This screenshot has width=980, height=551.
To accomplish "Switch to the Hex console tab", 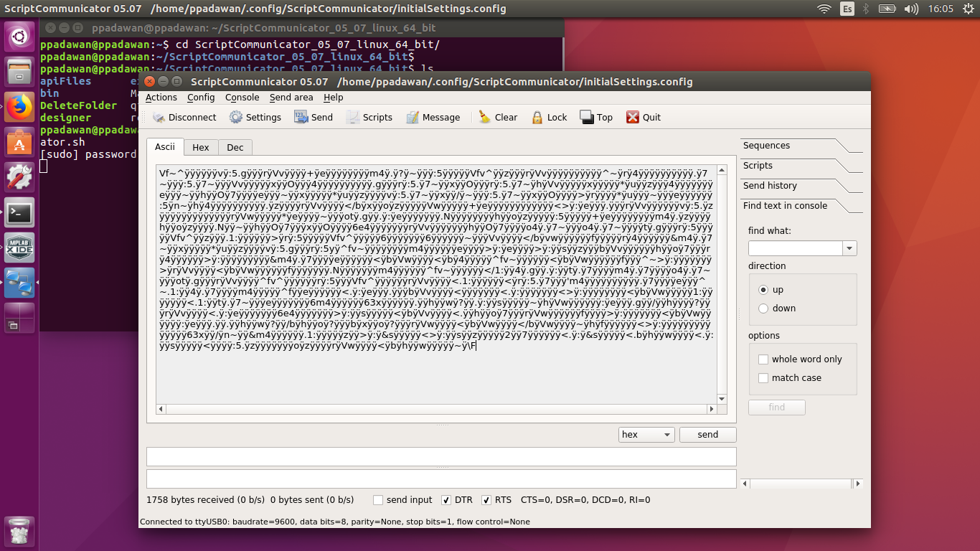I will [201, 148].
